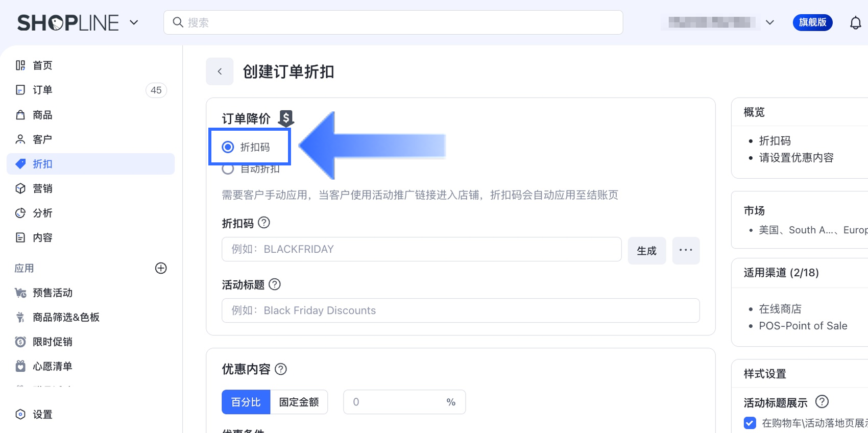Click the 旗舰版 plan badge
868x433 pixels.
812,22
